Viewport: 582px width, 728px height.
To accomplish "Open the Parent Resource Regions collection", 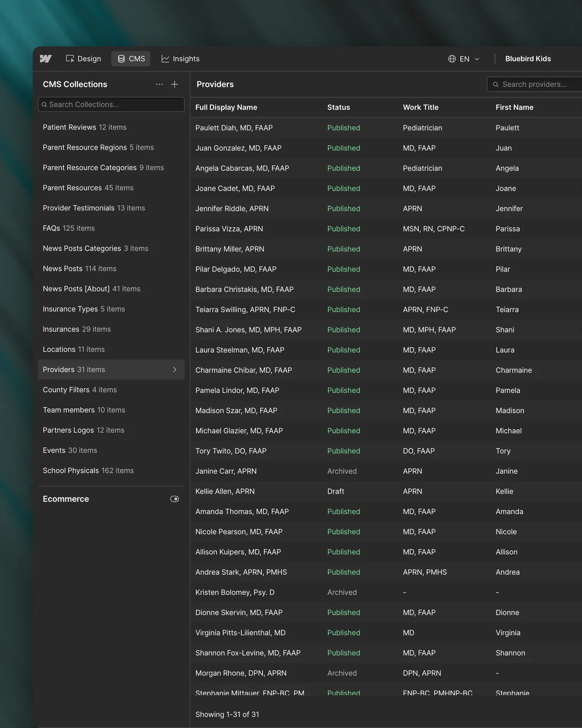I will click(111, 147).
